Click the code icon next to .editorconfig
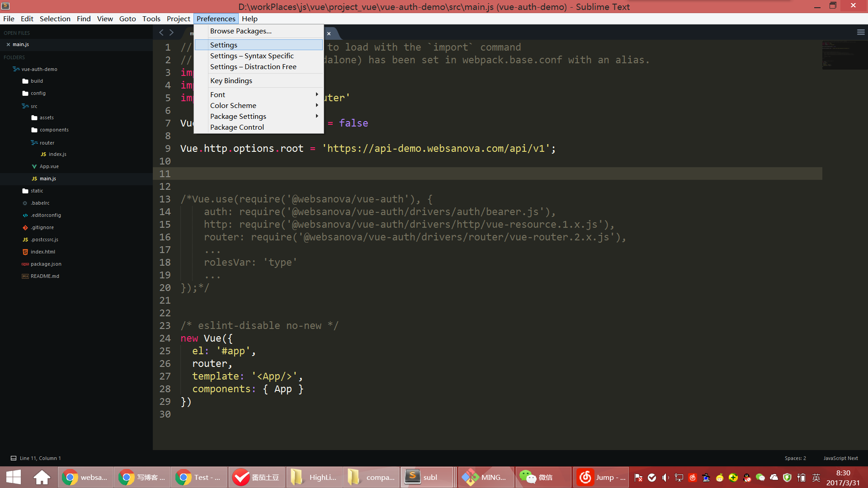The image size is (868, 488). (x=25, y=215)
